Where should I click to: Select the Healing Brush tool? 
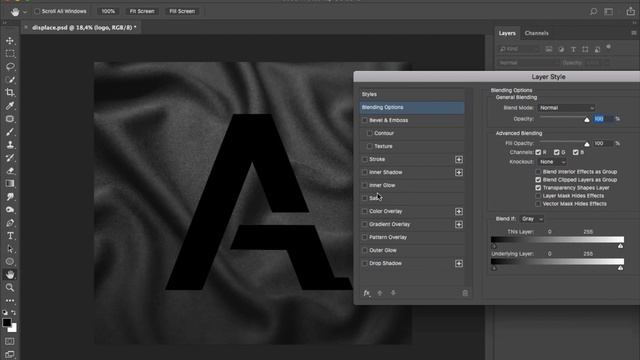click(x=10, y=119)
